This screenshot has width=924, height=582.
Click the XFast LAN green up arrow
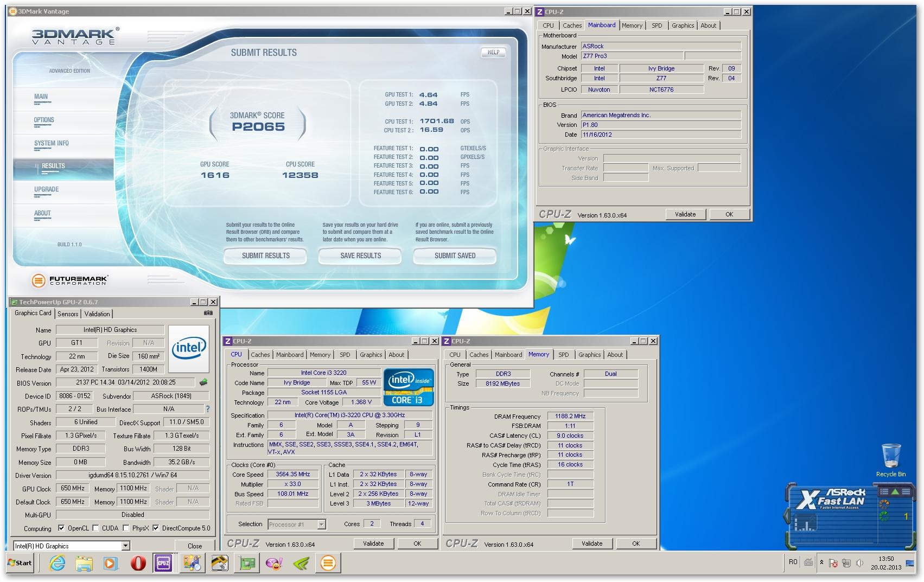(895, 491)
